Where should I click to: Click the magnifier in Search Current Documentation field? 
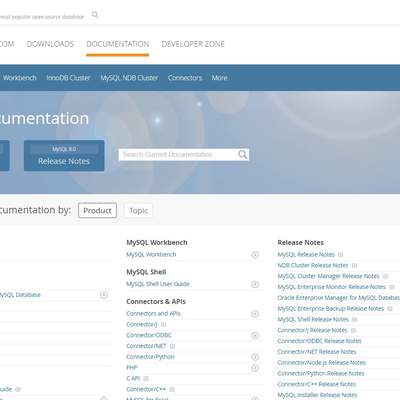coord(243,154)
